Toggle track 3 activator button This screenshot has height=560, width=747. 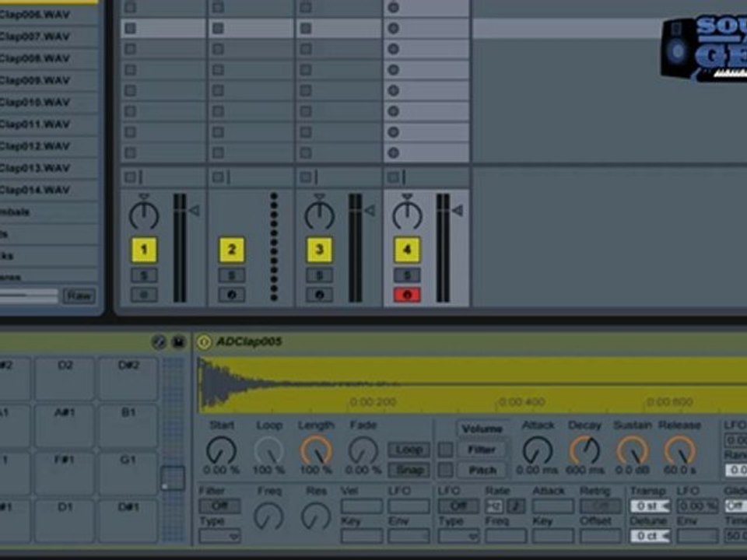click(x=320, y=250)
